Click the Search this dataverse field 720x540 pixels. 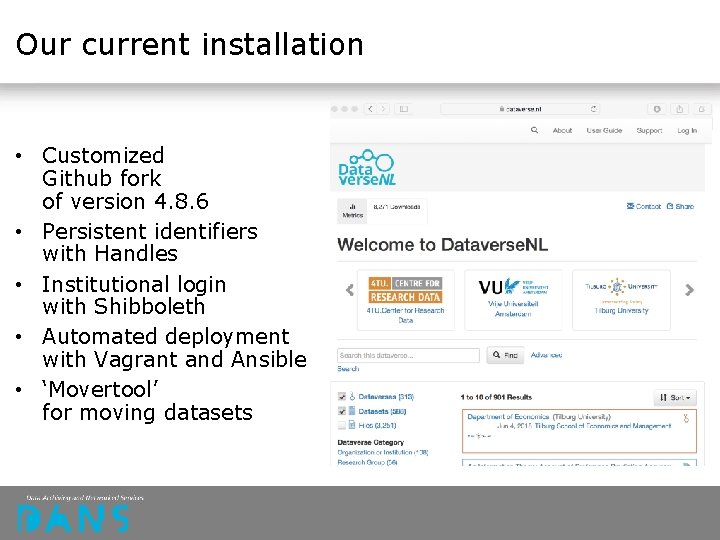(408, 355)
